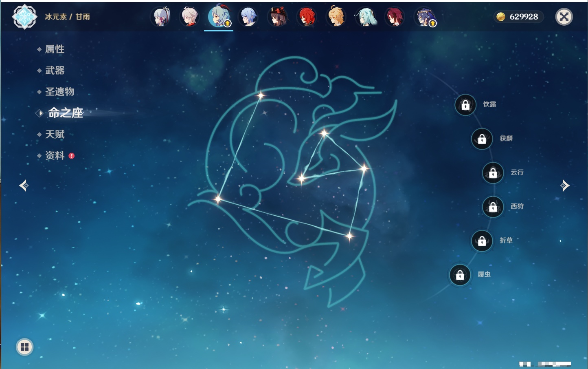Close the character screen with X
The image size is (588, 369).
pyautogui.click(x=564, y=17)
